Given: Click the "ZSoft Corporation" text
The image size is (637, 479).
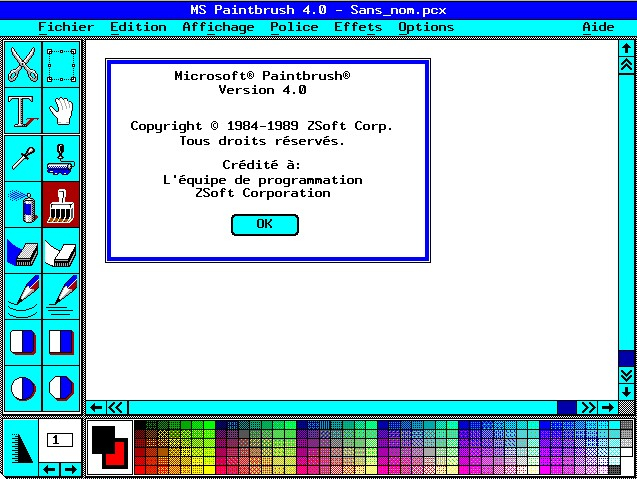Looking at the screenshot, I should pos(262,193).
